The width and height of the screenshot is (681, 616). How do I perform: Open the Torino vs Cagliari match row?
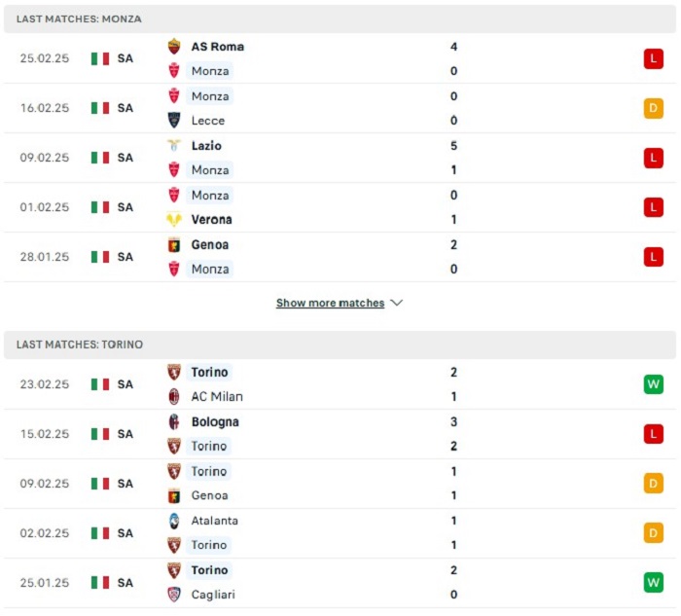(340, 582)
